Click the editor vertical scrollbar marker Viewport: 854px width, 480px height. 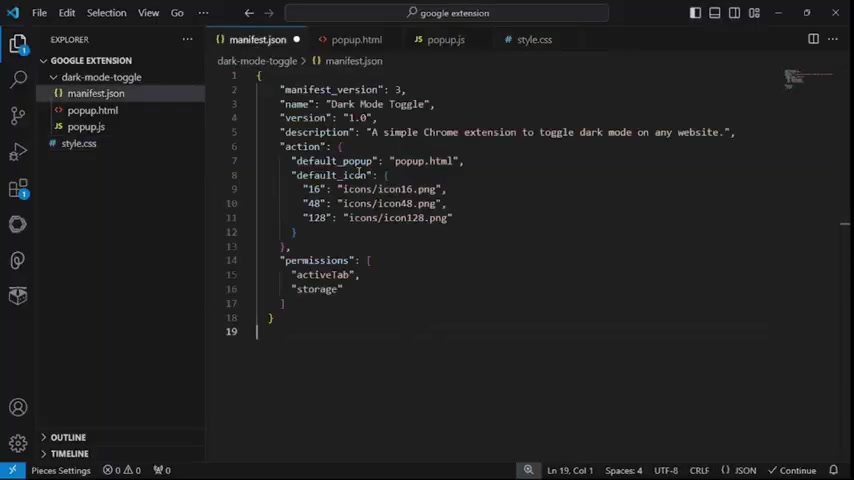pyautogui.click(x=845, y=224)
